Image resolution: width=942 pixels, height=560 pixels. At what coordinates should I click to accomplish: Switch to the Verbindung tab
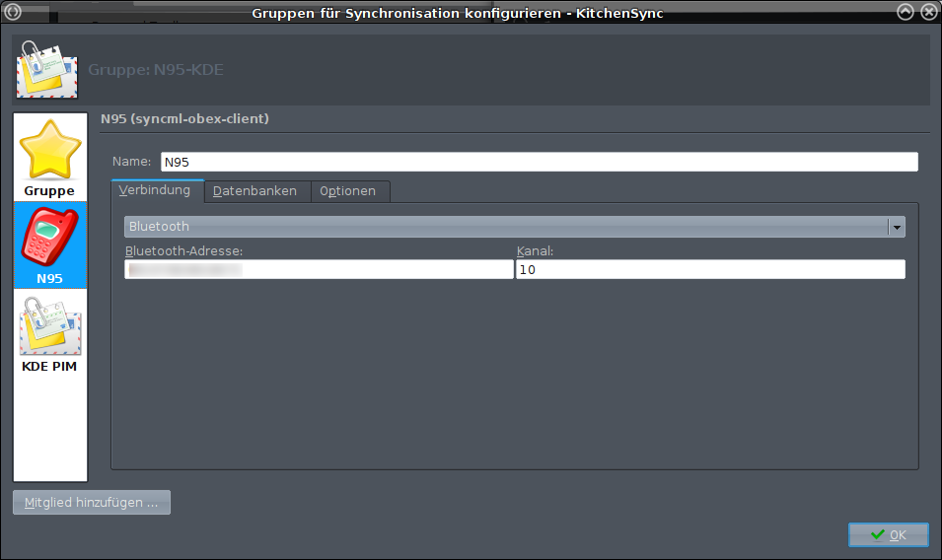point(155,190)
